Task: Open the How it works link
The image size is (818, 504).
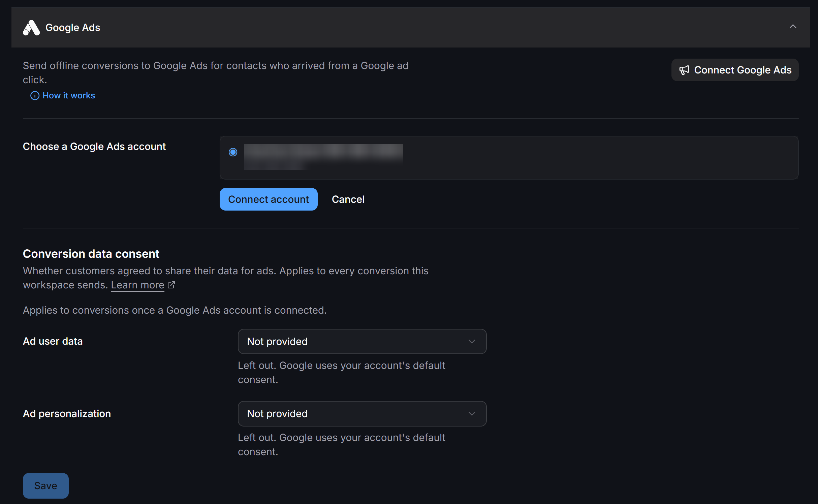Action: pos(69,96)
